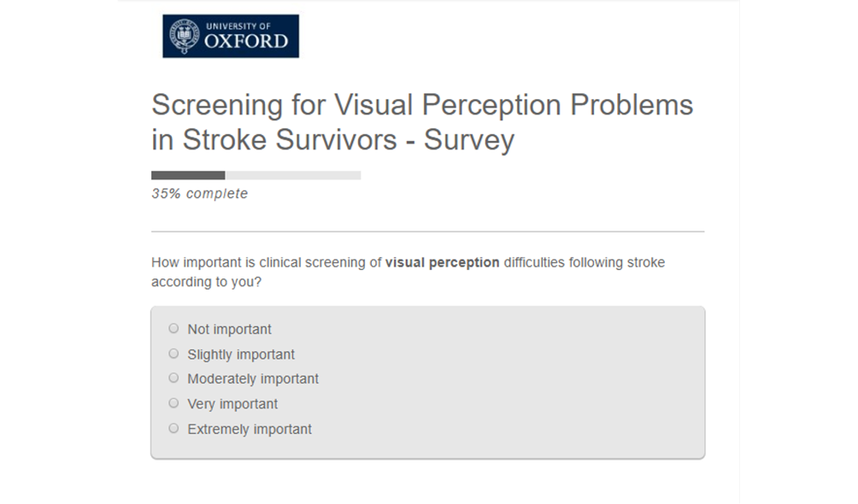Click the "35% complete" progress text
This screenshot has height=504, width=858.
pyautogui.click(x=200, y=194)
